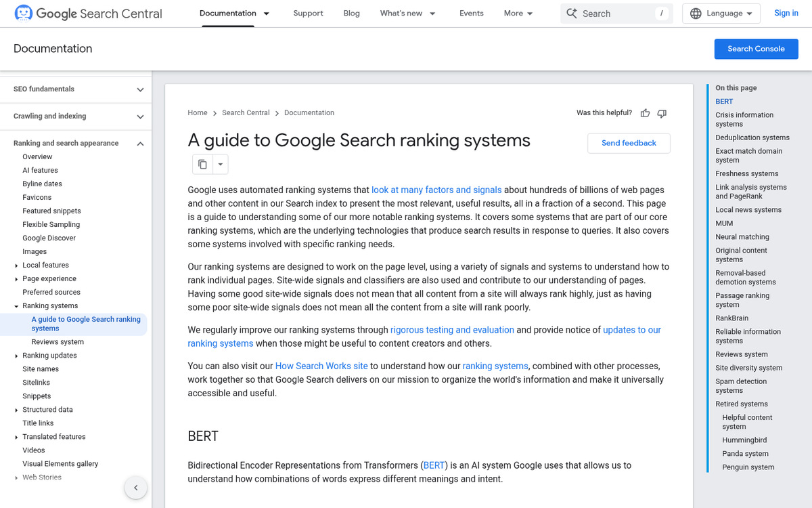Jump to Spam detection systems section

pos(741,386)
